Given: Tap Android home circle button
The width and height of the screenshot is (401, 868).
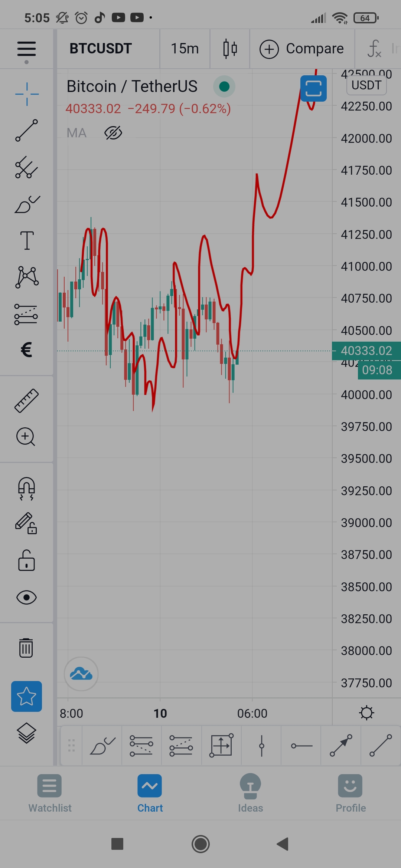Looking at the screenshot, I should pyautogui.click(x=200, y=844).
